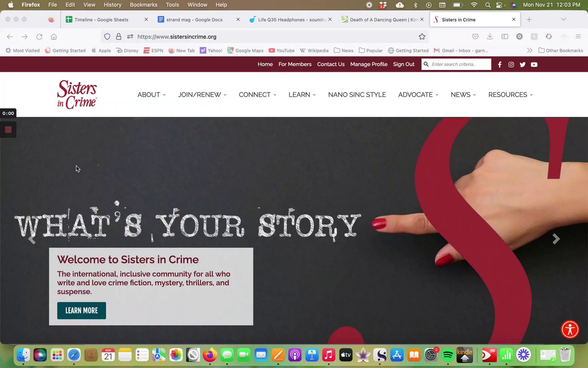Reload the page using the refresh icon
Image resolution: width=588 pixels, height=368 pixels.
[x=39, y=37]
